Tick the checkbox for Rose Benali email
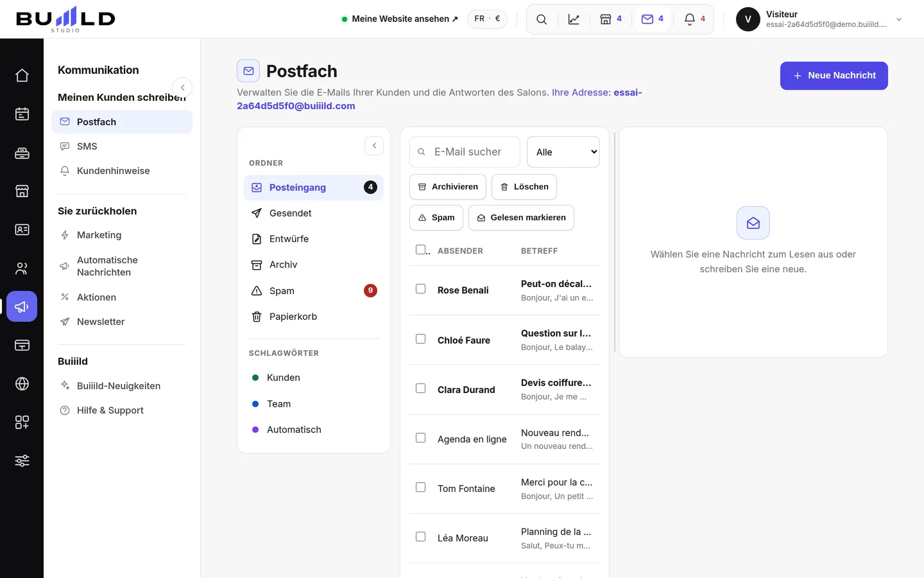924x578 pixels. point(421,289)
